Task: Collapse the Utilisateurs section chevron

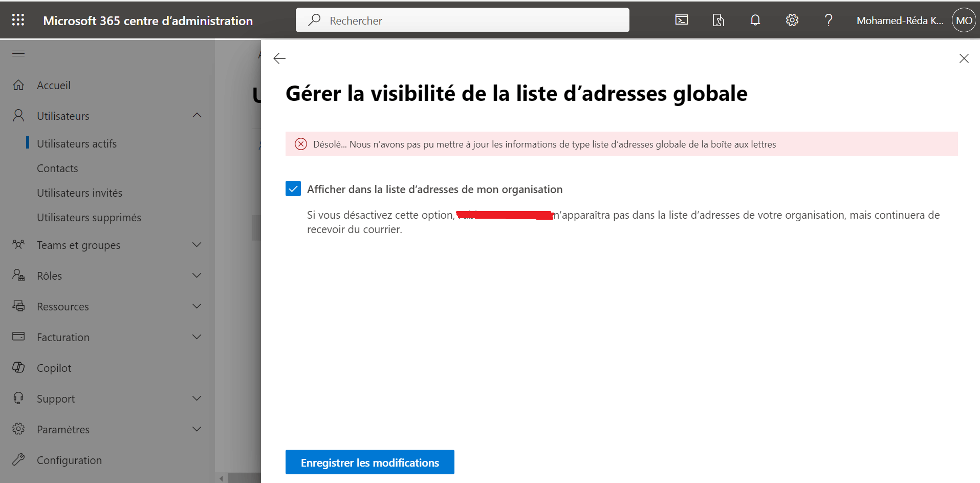Action: (x=197, y=115)
